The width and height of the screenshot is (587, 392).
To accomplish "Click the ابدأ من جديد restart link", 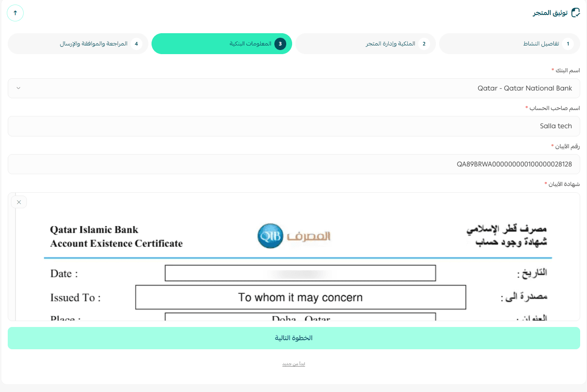I will pyautogui.click(x=293, y=364).
